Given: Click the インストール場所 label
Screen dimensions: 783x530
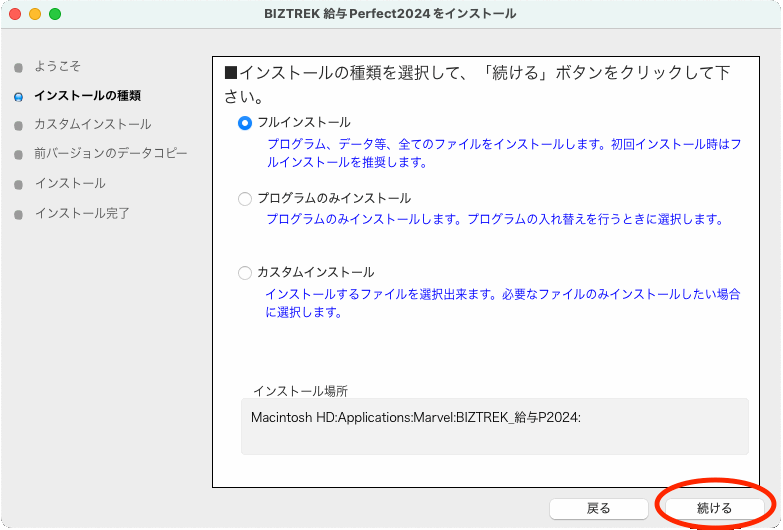Looking at the screenshot, I should (x=300, y=391).
